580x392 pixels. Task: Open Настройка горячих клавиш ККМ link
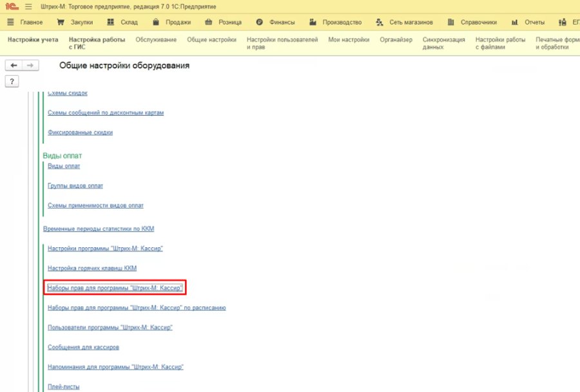tap(92, 268)
